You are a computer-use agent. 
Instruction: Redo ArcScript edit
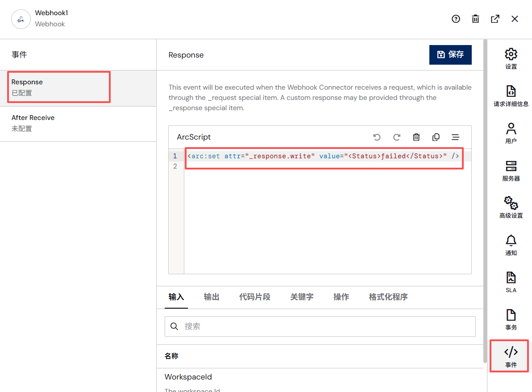coord(397,137)
